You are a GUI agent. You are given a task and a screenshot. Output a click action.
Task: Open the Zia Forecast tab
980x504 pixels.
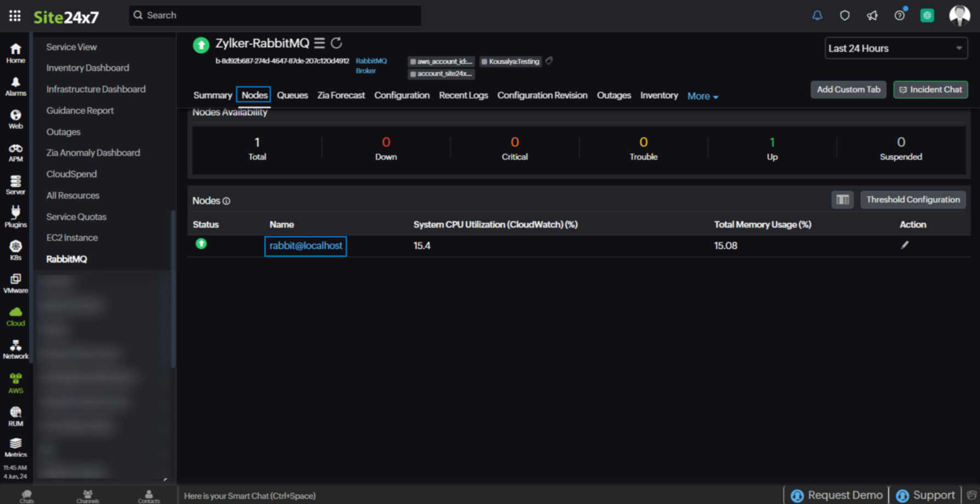340,95
